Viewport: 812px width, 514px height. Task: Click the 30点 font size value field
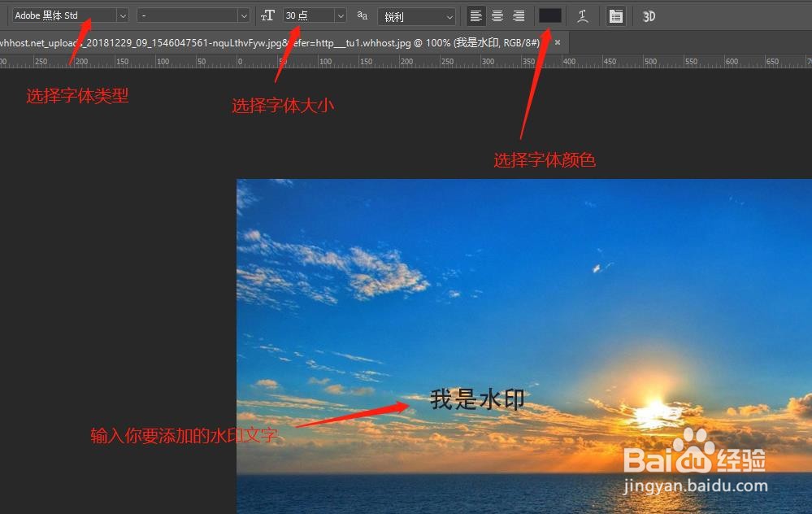click(x=309, y=15)
